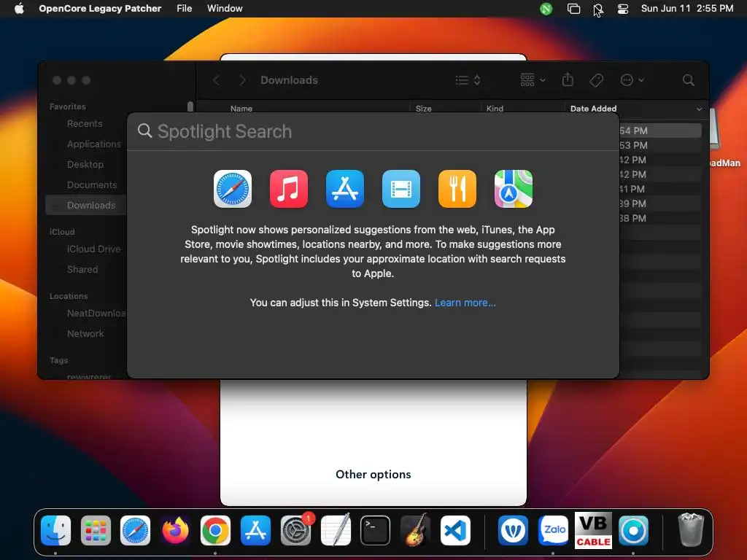Click Other options in the white window

pos(373,474)
